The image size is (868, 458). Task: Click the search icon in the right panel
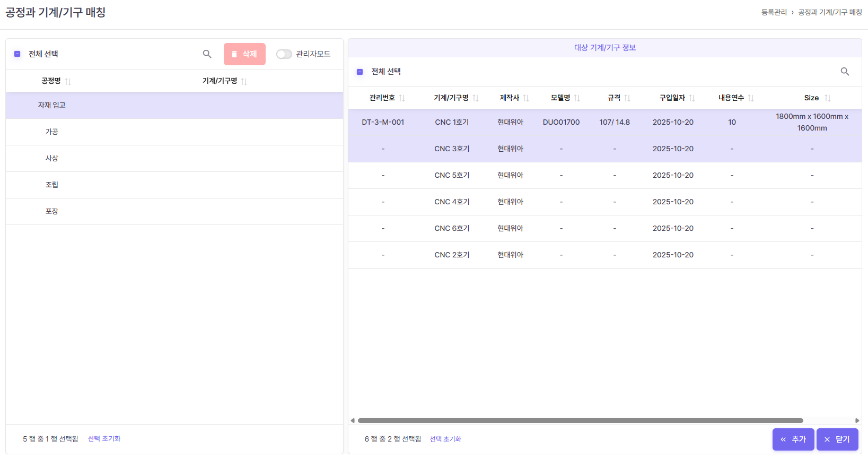point(845,72)
